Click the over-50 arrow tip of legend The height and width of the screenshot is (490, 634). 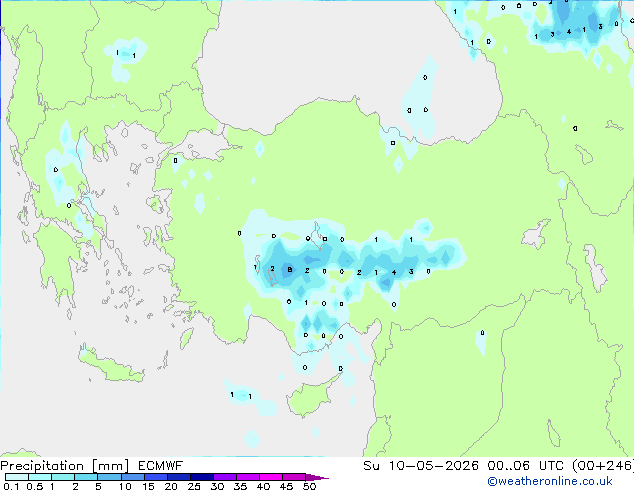[x=317, y=477]
